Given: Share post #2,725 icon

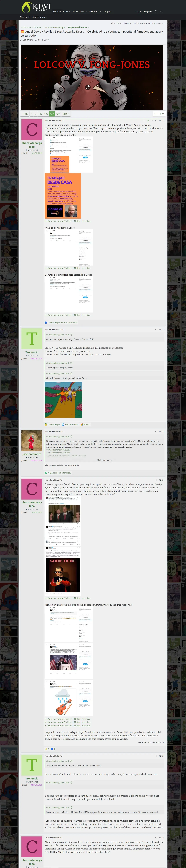Looking at the screenshot, I should coord(156,756).
